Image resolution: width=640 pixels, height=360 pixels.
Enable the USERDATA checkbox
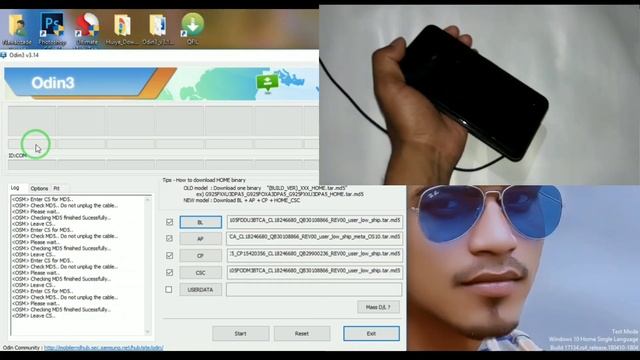(169, 289)
